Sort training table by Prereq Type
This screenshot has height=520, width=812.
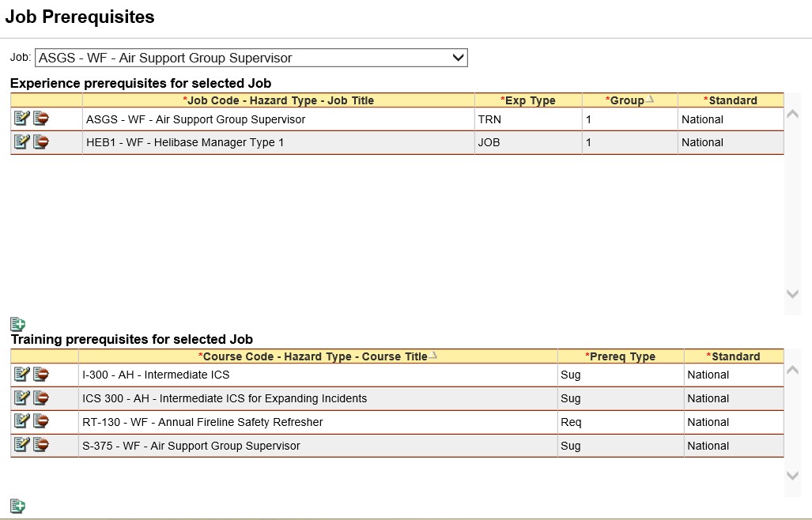point(621,356)
